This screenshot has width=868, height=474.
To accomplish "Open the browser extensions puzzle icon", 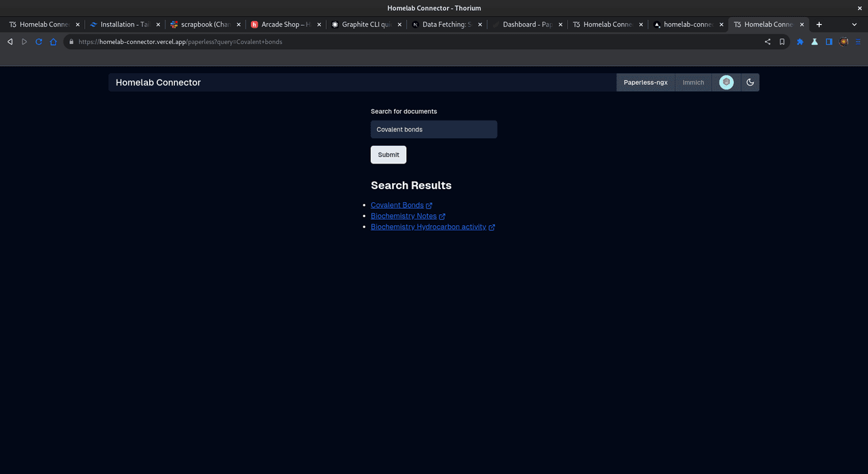I will [x=800, y=41].
